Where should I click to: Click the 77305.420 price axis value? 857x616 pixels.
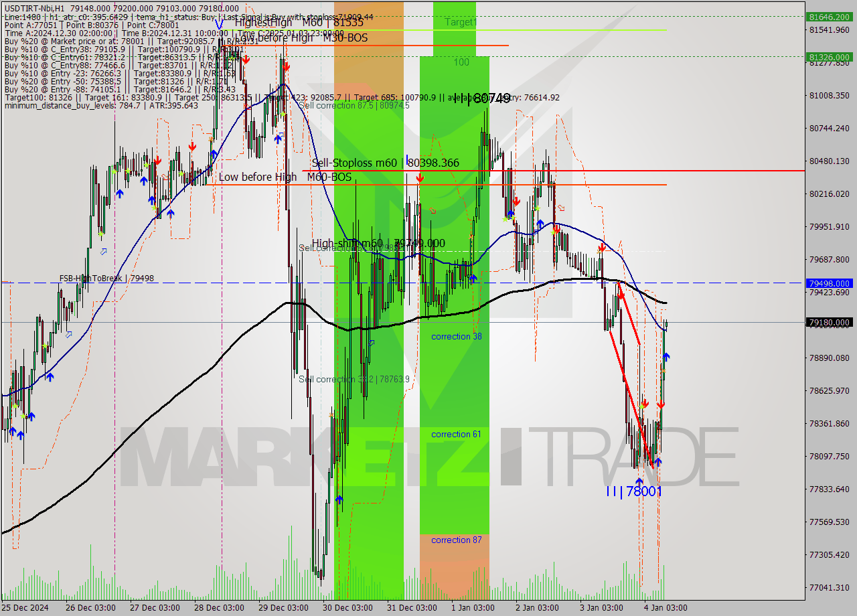830,554
